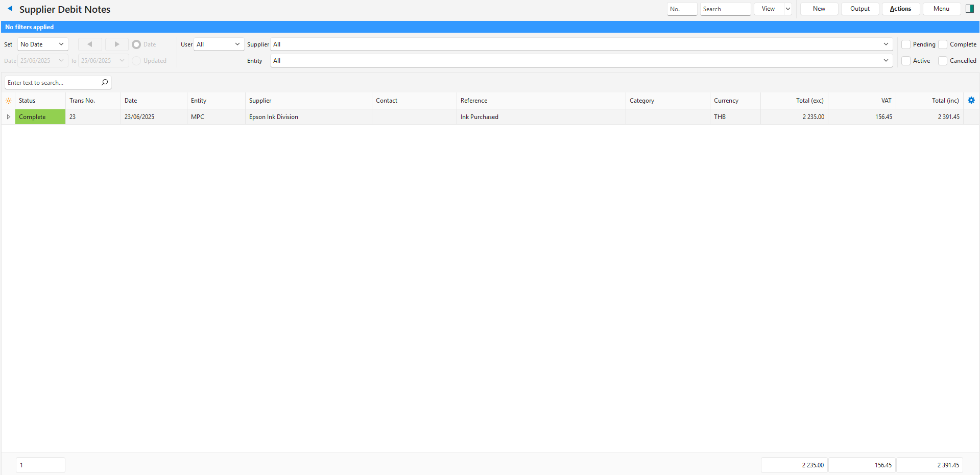Open the Entity filter dropdown
The width and height of the screenshot is (980, 475).
click(886, 61)
